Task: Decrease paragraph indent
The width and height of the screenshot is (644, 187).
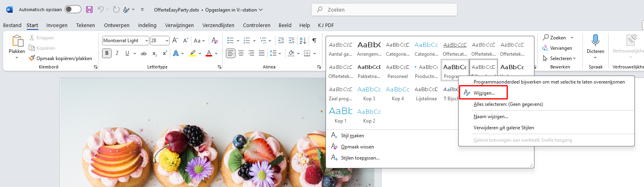Action: click(x=281, y=41)
